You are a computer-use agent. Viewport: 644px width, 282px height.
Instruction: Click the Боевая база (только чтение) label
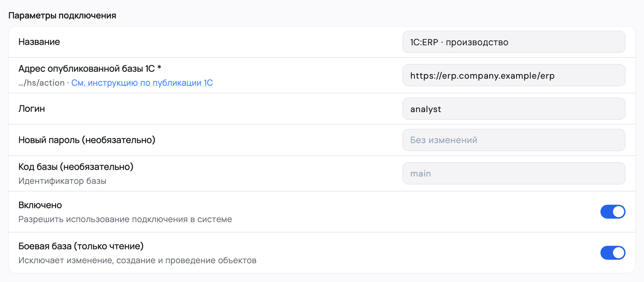(81, 246)
